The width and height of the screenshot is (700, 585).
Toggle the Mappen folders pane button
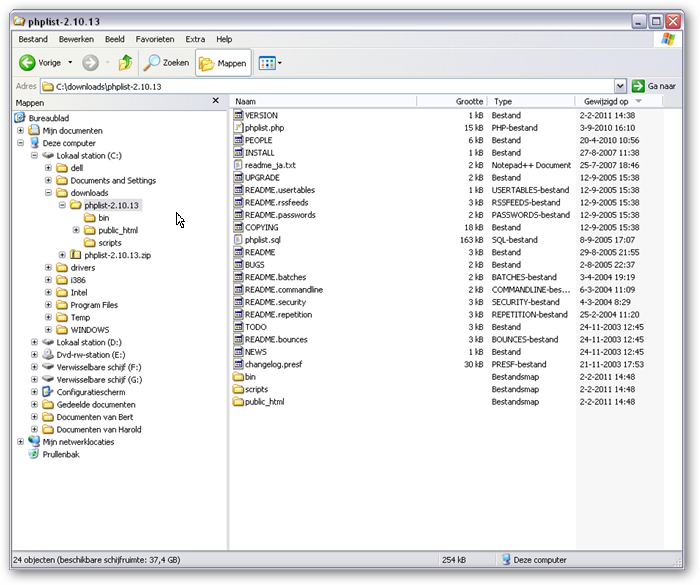(x=223, y=63)
